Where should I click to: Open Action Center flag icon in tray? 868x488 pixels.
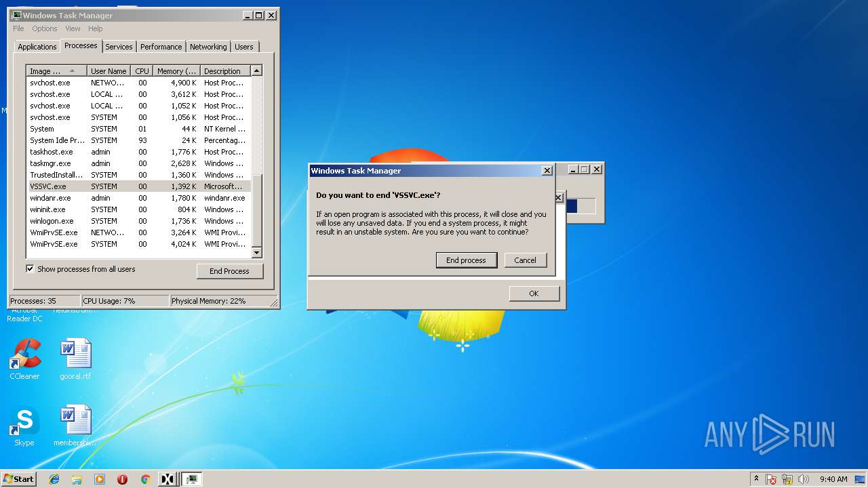(772, 479)
